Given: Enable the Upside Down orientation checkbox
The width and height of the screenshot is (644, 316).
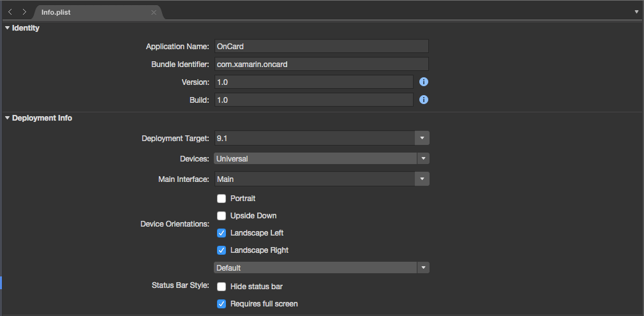Looking at the screenshot, I should (221, 216).
